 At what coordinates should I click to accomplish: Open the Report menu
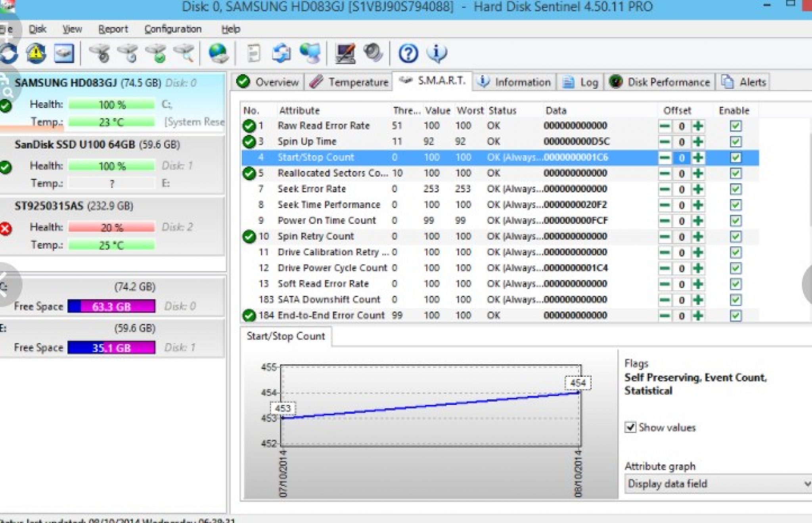(114, 29)
